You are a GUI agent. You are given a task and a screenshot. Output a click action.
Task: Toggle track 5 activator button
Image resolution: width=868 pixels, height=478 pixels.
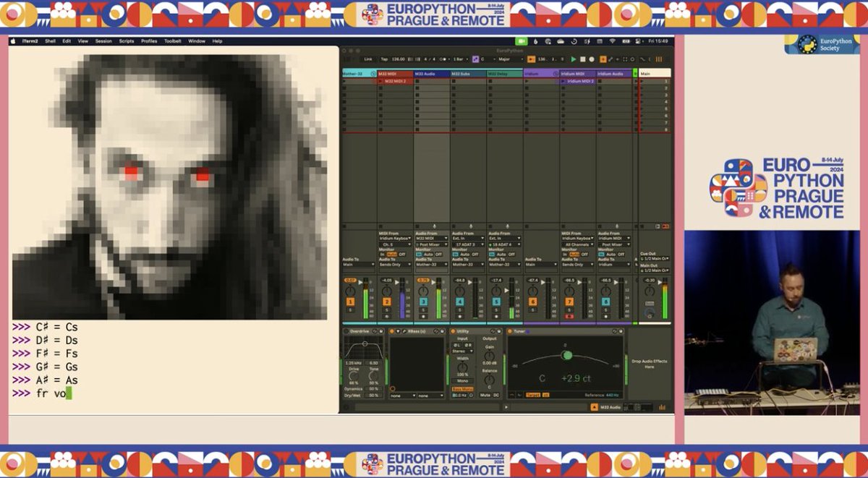(x=496, y=302)
